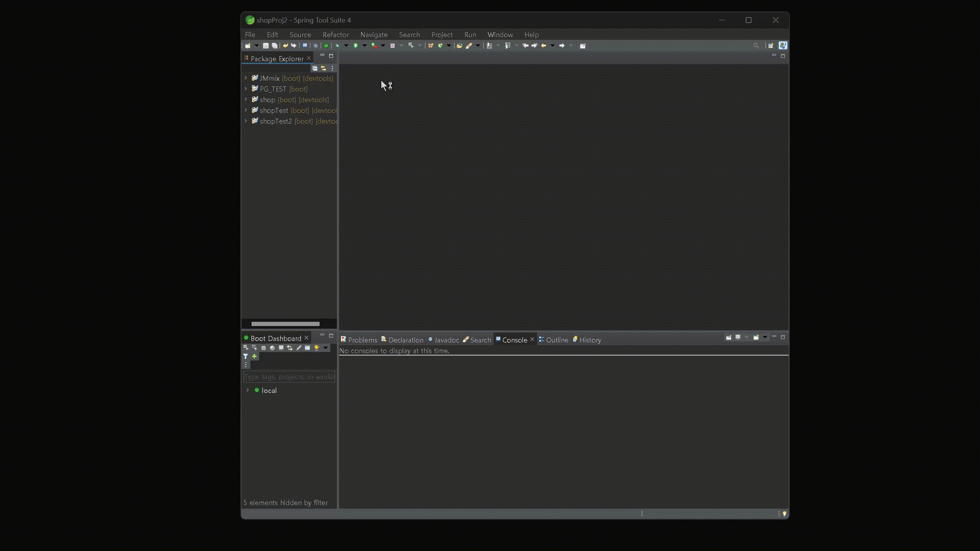Click Collapse All in Package Explorer
Image resolution: width=980 pixels, height=551 pixels.
click(315, 68)
